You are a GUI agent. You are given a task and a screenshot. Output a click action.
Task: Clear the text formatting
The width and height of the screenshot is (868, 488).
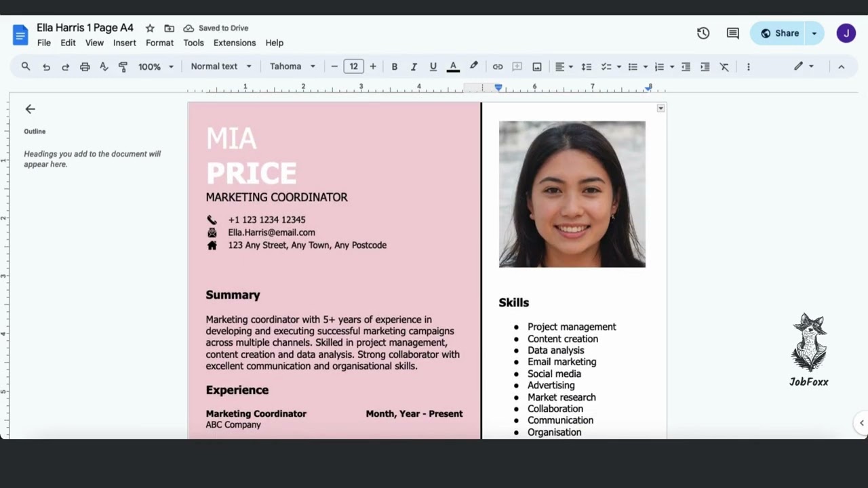[x=724, y=66]
